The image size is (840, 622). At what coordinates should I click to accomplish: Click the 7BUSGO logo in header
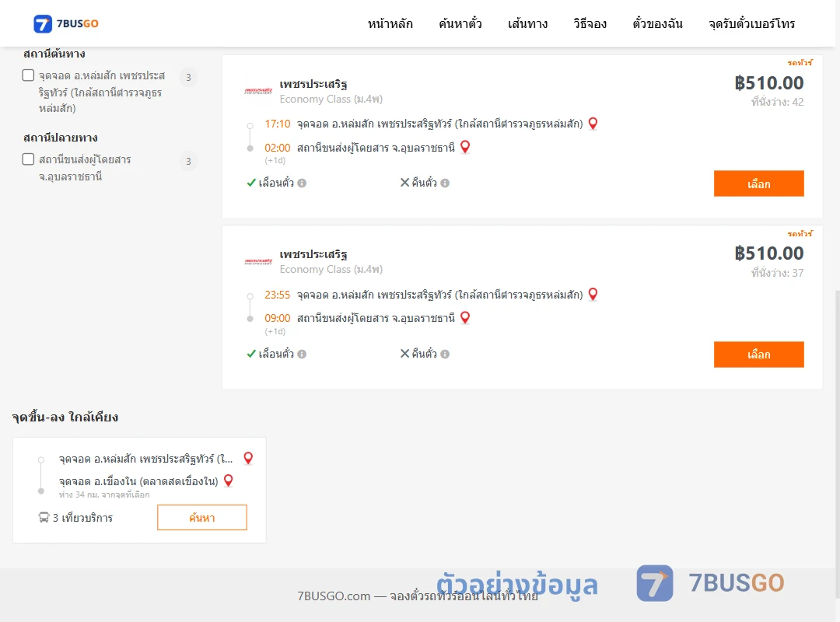coord(66,23)
